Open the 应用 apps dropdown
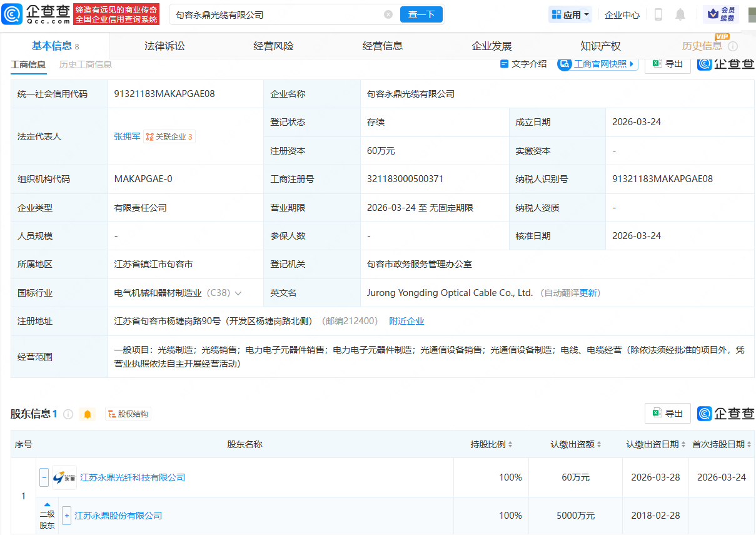 [x=570, y=14]
